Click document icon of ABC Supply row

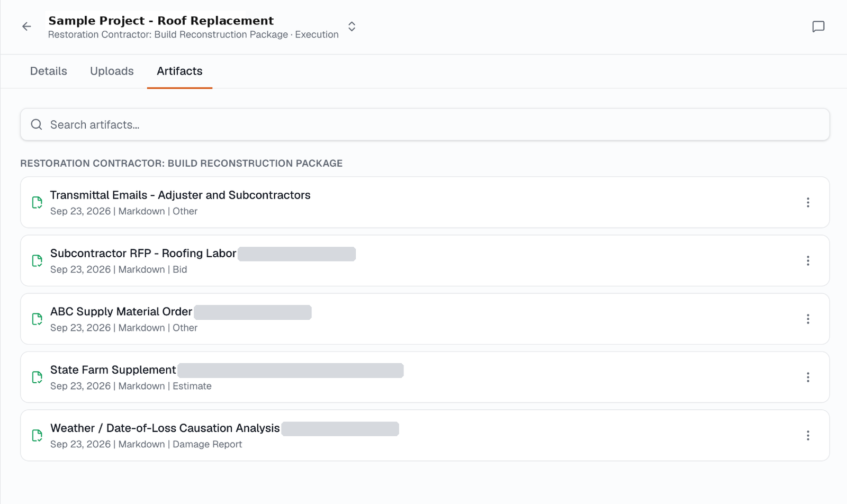[x=37, y=319]
